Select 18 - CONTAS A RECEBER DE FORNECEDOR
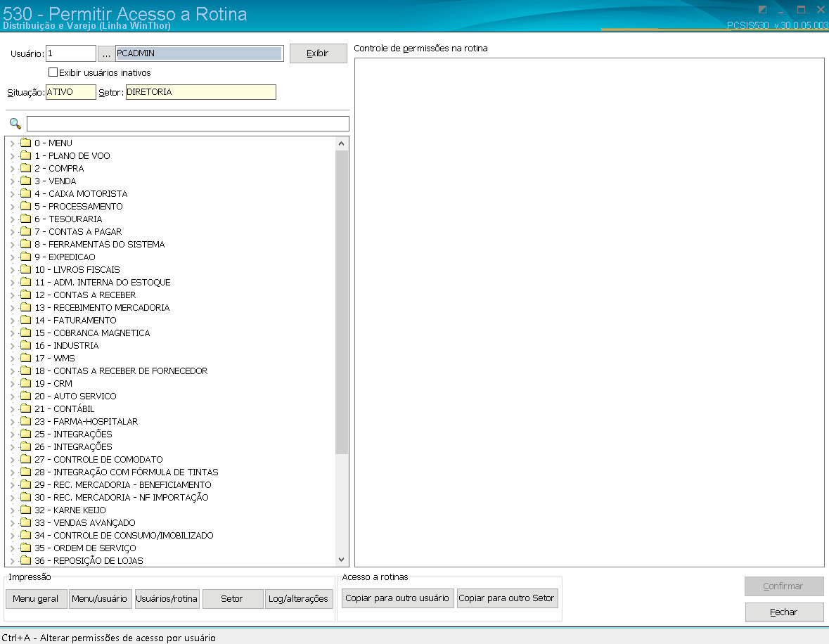The image size is (829, 644). click(x=121, y=371)
